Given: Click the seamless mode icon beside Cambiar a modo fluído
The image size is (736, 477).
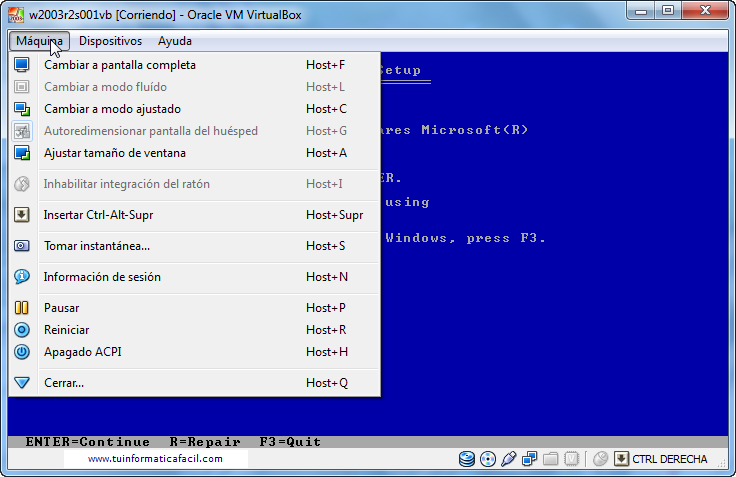Looking at the screenshot, I should (22, 87).
